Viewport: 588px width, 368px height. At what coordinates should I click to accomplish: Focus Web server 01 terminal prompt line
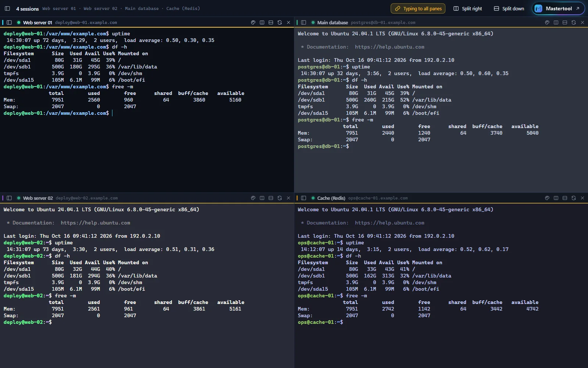tap(58, 113)
